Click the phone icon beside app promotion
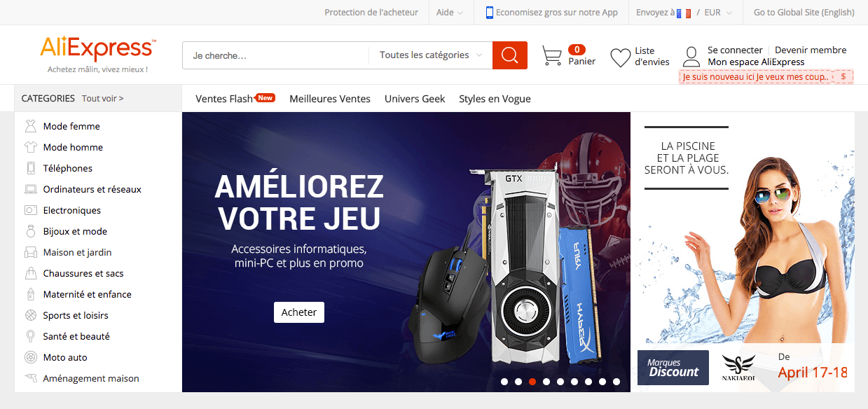Viewport: 868px width, 409px height. pos(490,13)
